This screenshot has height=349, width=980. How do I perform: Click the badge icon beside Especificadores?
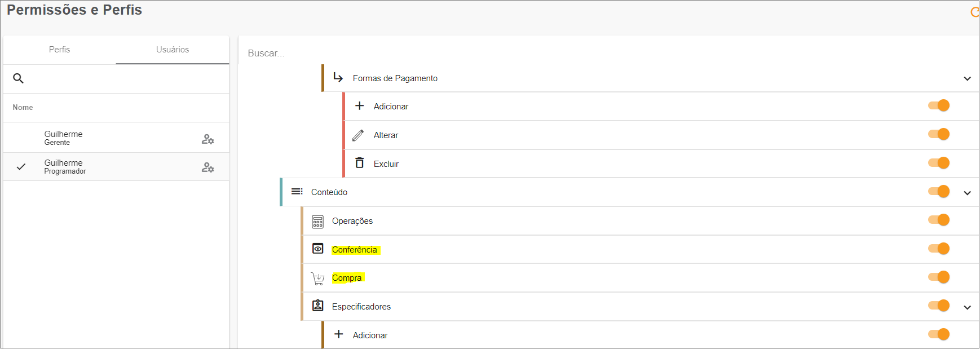(318, 306)
